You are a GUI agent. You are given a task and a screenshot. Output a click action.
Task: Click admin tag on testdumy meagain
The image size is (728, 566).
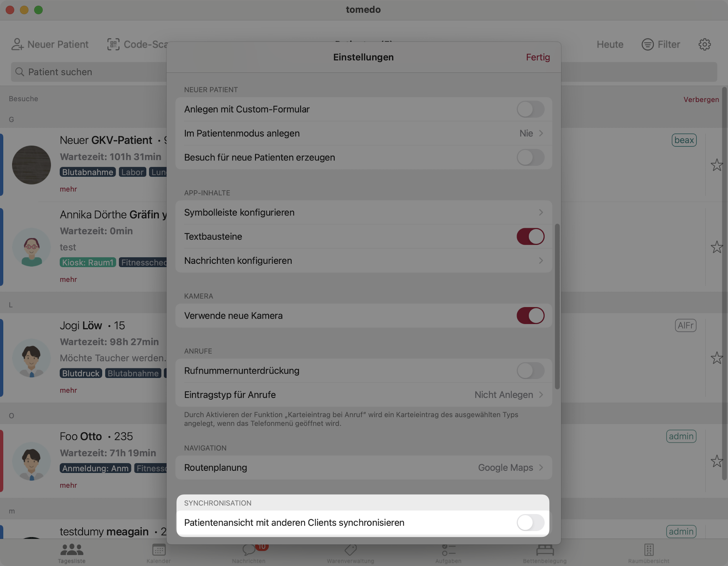point(681,532)
